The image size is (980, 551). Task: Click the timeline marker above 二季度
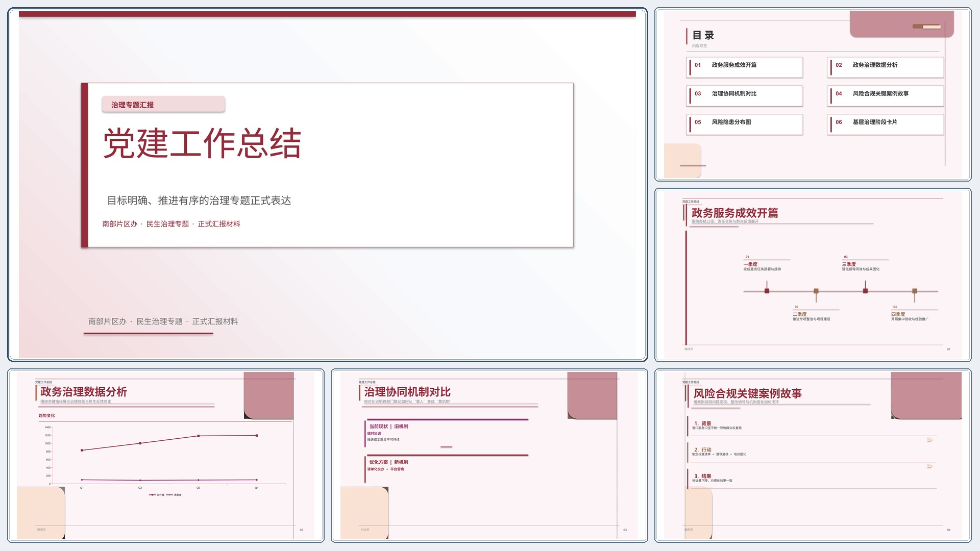coord(816,291)
